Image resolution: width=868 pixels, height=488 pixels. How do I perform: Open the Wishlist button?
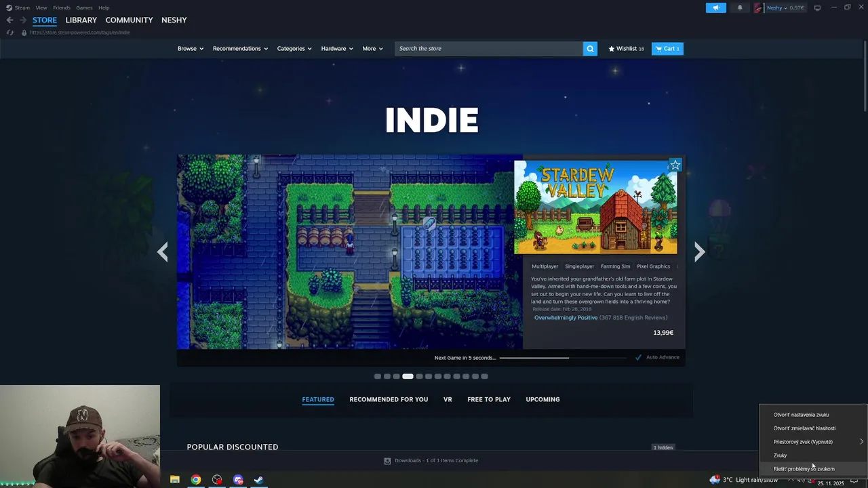click(x=626, y=49)
